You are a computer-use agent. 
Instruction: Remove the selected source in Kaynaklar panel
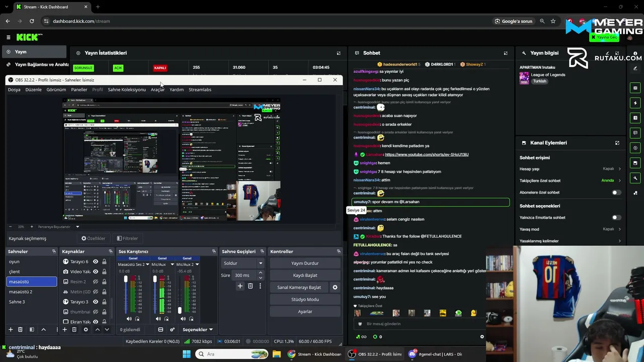pyautogui.click(x=74, y=329)
